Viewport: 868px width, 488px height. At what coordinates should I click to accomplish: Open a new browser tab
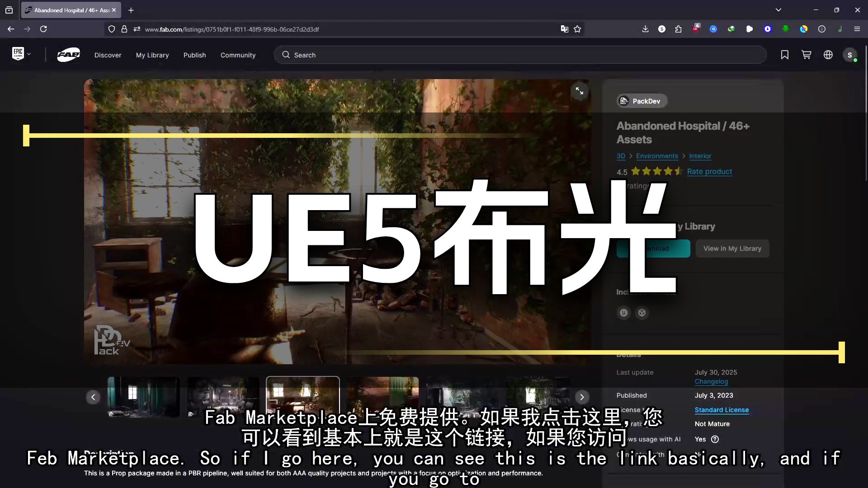pos(131,10)
